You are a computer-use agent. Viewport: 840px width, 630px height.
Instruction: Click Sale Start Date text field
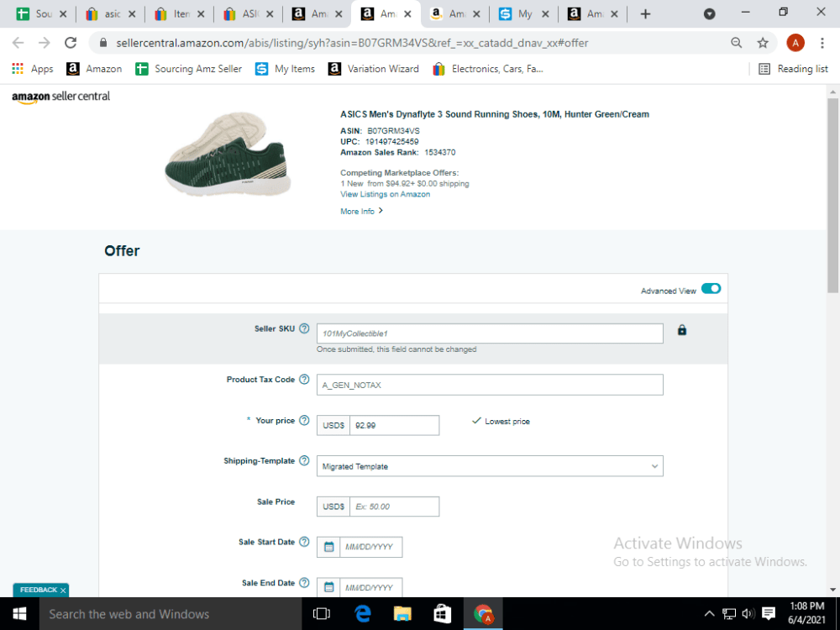[x=370, y=547]
